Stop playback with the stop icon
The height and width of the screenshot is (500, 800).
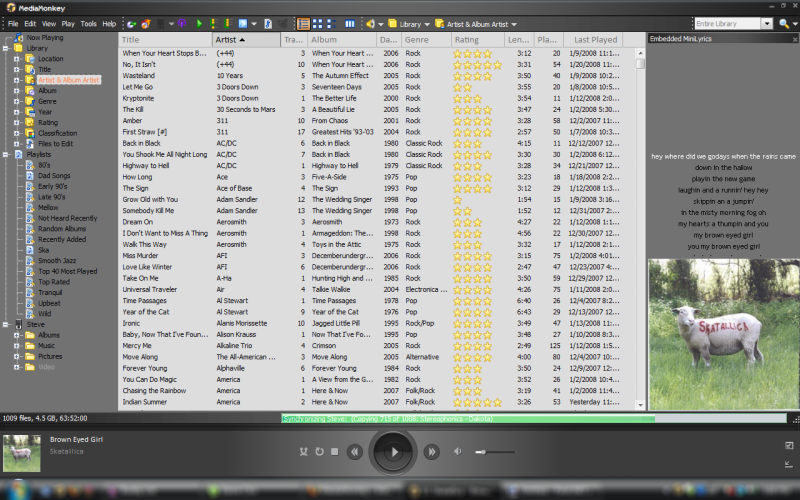point(335,452)
